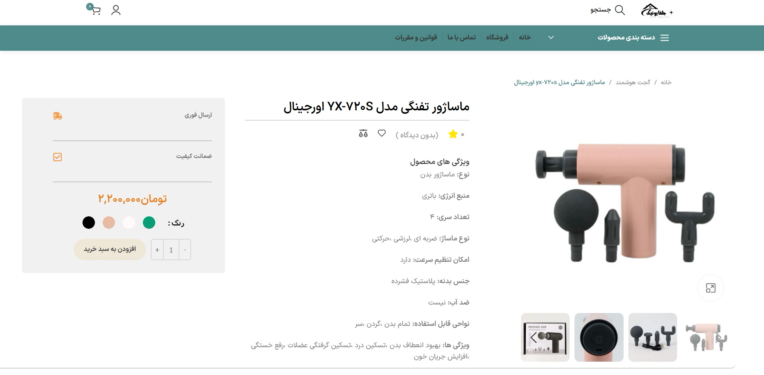
Task: Click the search magnifier icon
Action: click(x=619, y=10)
